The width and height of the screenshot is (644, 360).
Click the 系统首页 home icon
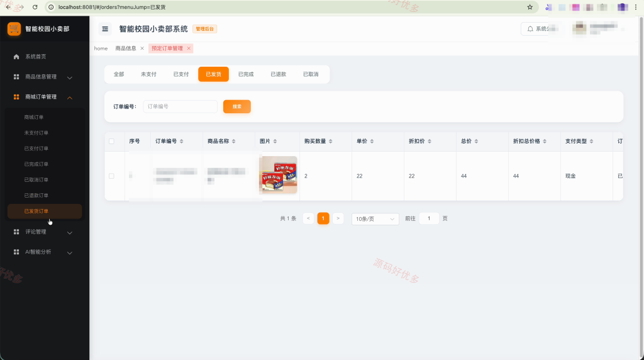16,57
